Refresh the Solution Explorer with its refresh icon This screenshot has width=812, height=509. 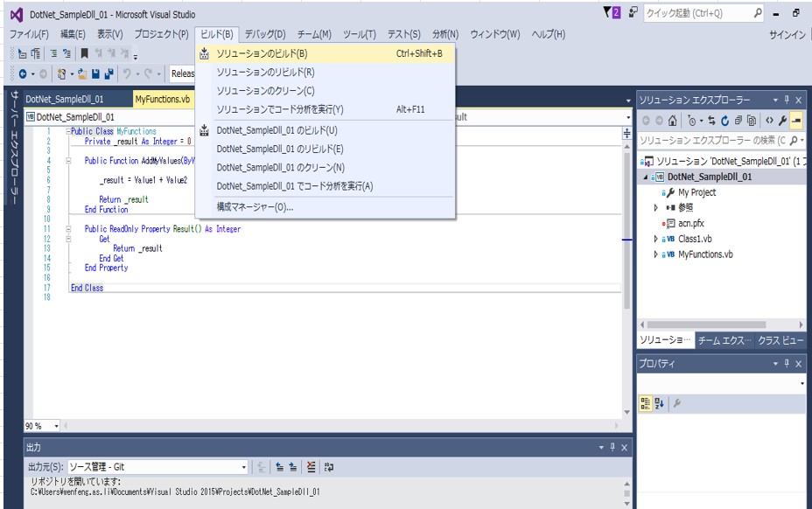726,121
